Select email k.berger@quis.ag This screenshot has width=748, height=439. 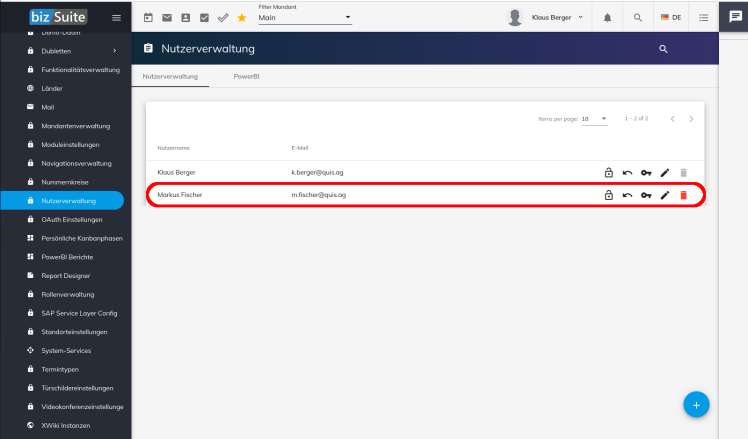[317, 172]
